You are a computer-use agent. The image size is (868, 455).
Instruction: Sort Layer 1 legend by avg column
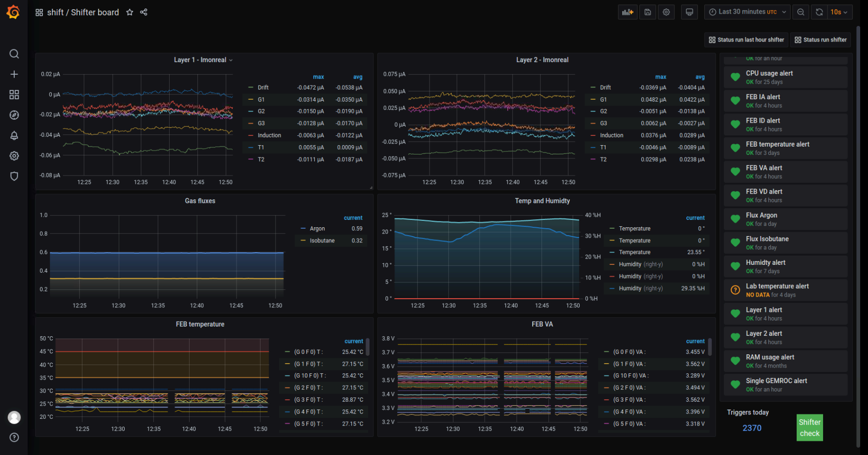358,77
